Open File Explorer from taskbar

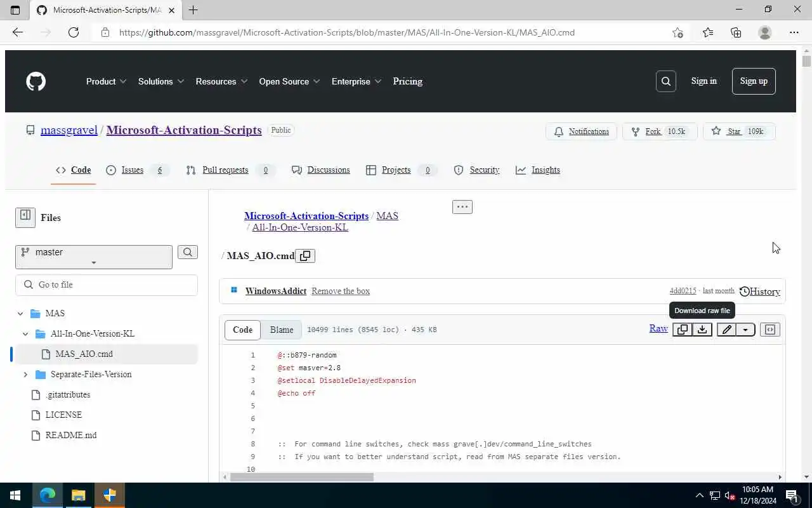point(78,495)
